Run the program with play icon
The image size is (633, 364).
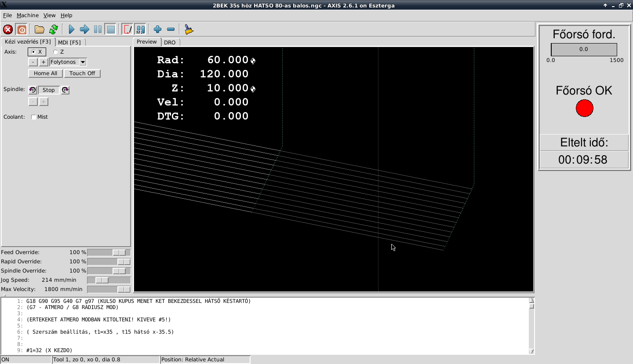click(71, 29)
